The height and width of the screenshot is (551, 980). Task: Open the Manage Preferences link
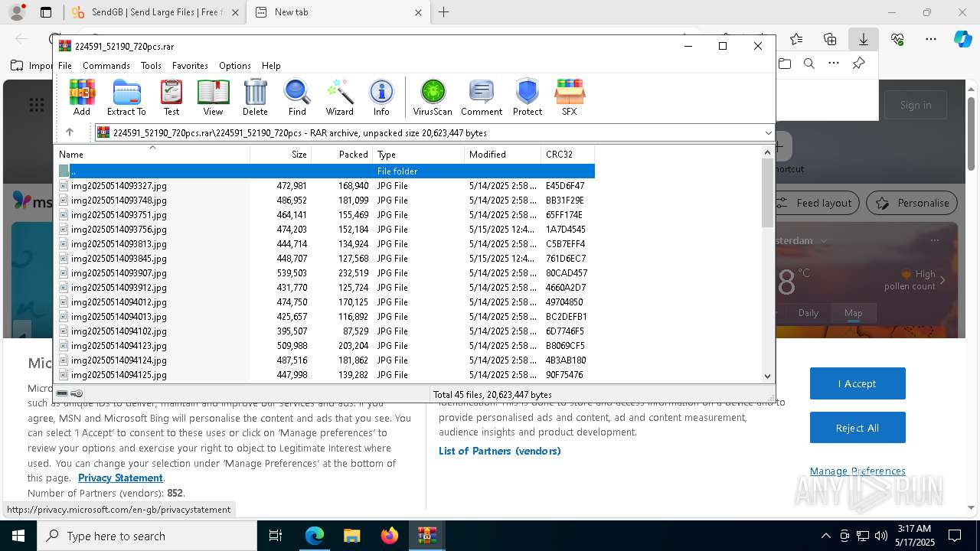pyautogui.click(x=857, y=471)
